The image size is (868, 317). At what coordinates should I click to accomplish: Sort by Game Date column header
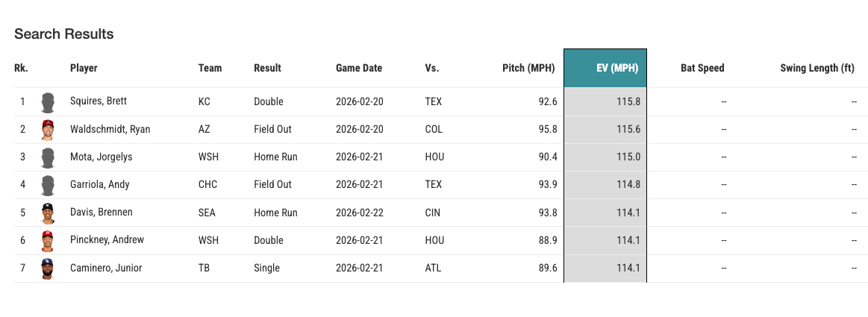[359, 68]
